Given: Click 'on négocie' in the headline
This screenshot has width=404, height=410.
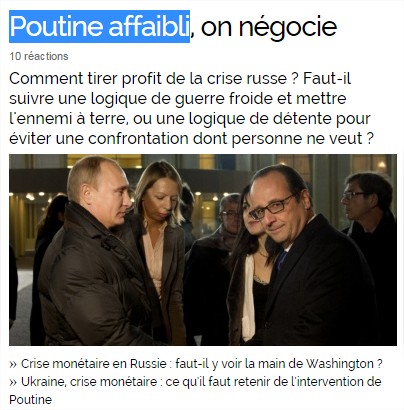Looking at the screenshot, I should click(x=269, y=27).
